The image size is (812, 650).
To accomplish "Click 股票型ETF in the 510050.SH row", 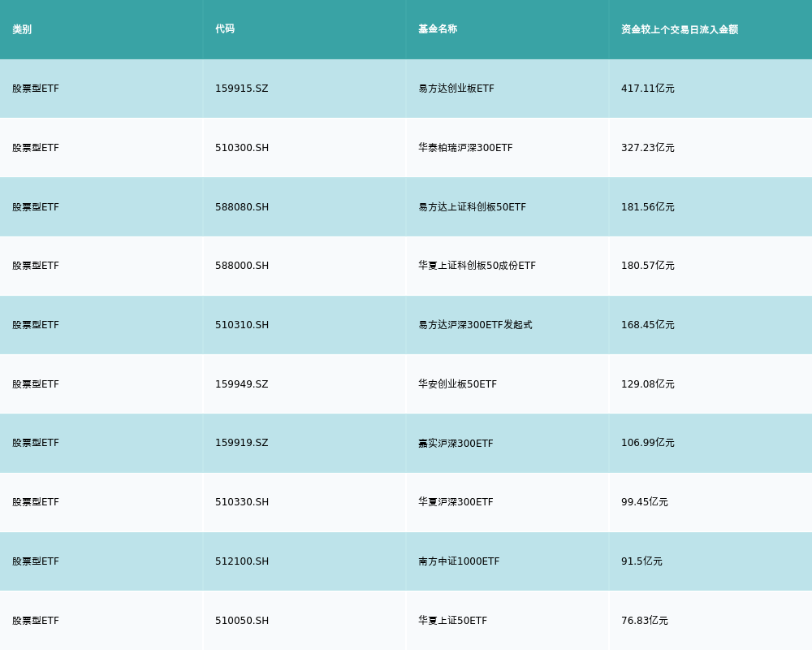I will click(36, 621).
